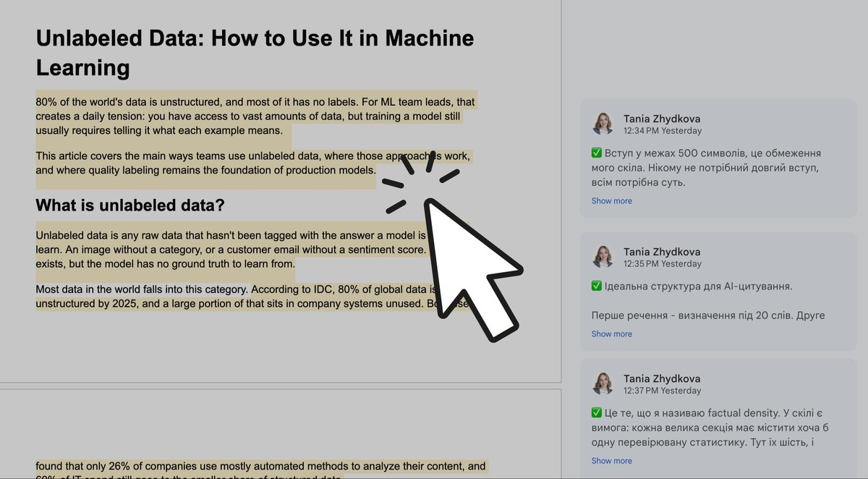Click highlighted paragraph starting '80% of the world's data'
868x479 pixels.
coord(255,116)
